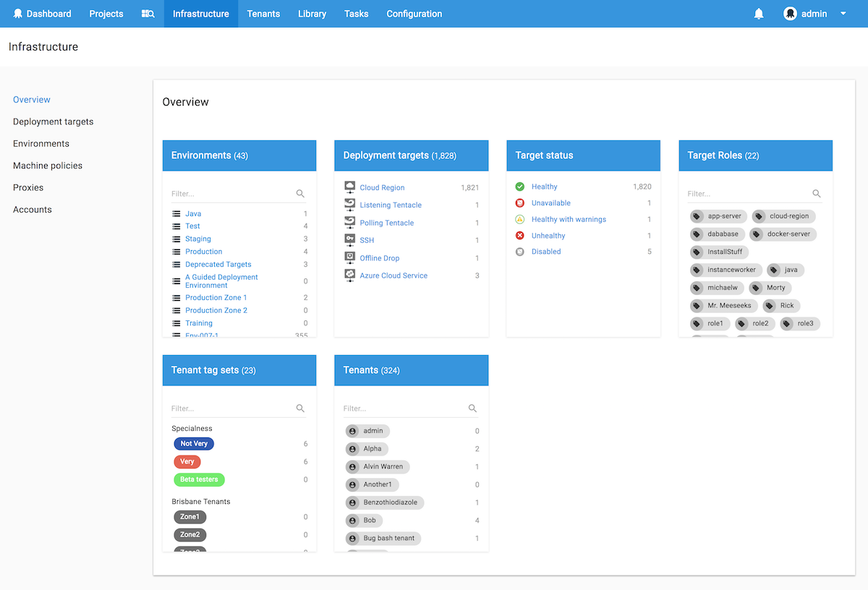Click the search magnifier in Environments filter
The height and width of the screenshot is (590, 868).
coord(300,194)
